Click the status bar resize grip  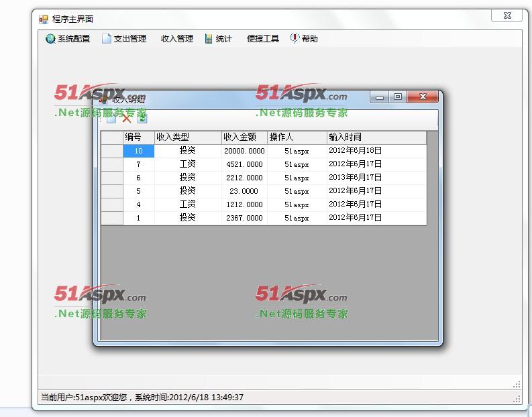[517, 400]
